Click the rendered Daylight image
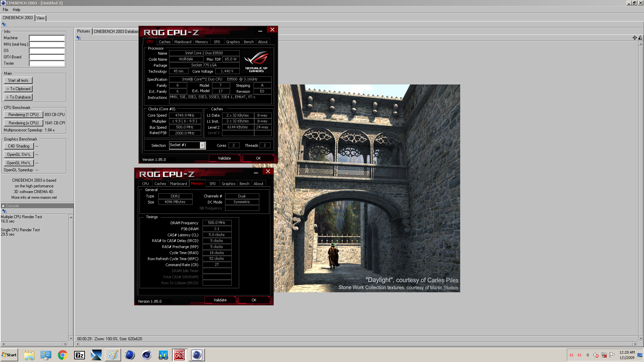Viewport: 644px width, 362px height. tap(367, 188)
